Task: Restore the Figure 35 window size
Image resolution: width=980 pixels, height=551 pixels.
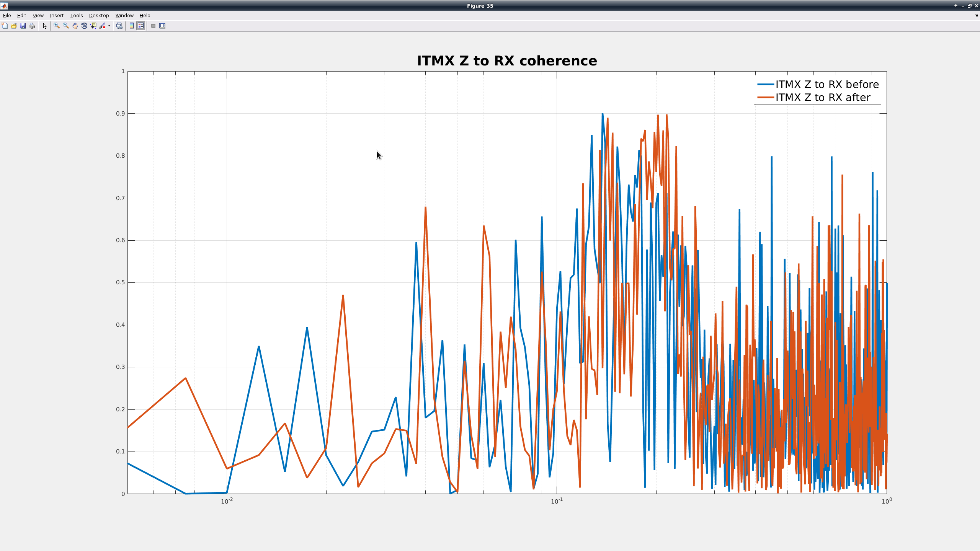Action: tap(969, 6)
